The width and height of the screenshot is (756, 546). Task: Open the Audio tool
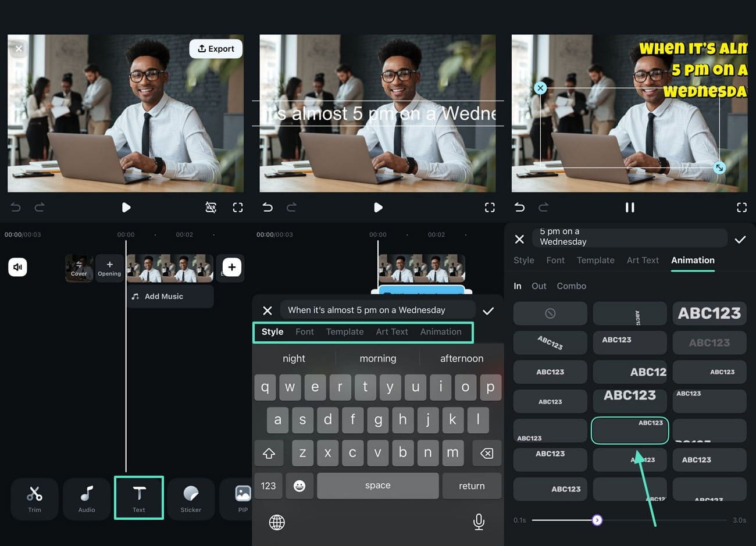86,498
